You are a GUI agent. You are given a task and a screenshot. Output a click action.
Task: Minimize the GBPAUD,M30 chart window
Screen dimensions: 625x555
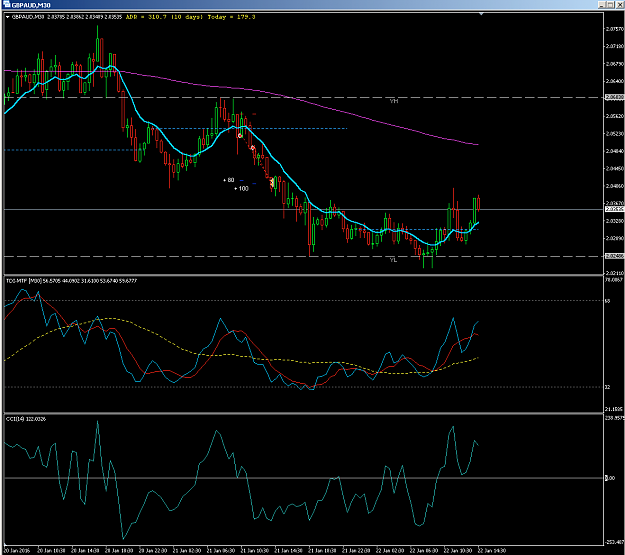tap(602, 5)
